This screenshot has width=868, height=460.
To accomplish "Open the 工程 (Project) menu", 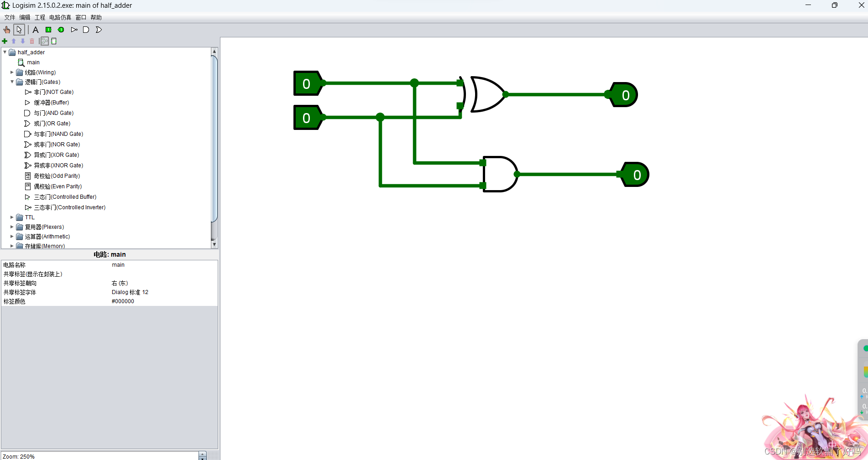I will (x=40, y=17).
